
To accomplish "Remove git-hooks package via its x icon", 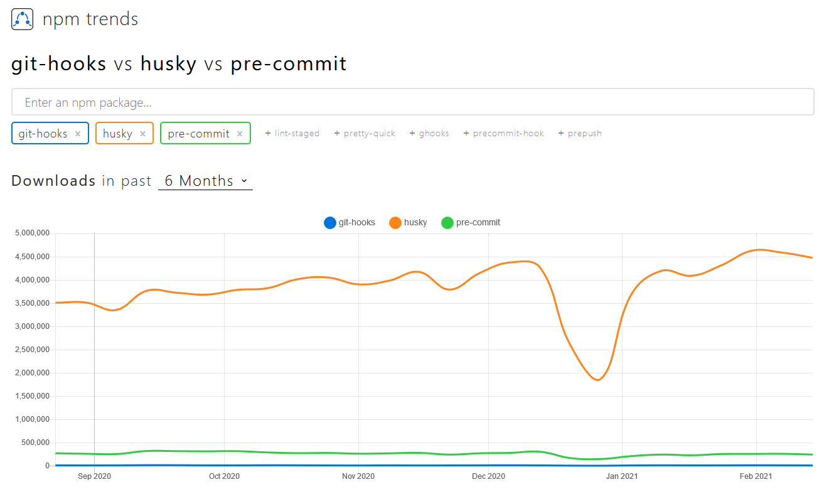I will 78,134.
